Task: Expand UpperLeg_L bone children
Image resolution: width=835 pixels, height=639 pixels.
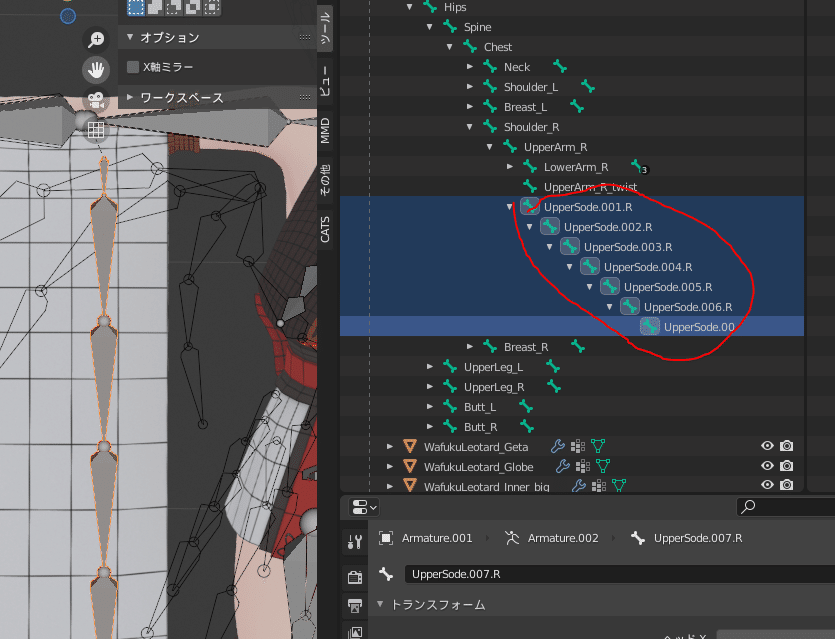Action: click(x=430, y=366)
